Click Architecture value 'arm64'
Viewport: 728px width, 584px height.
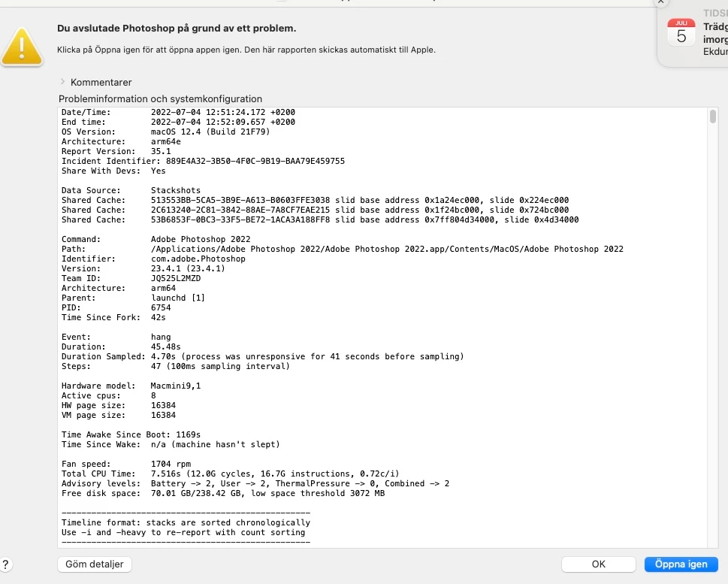pyautogui.click(x=164, y=288)
